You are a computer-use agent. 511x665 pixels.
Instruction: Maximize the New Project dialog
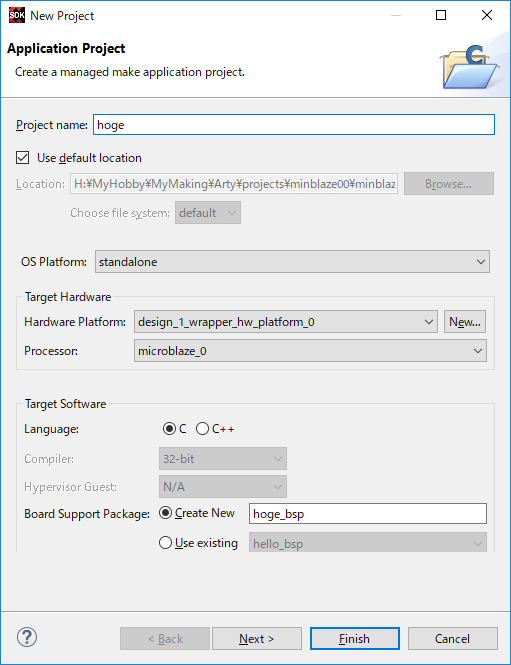(x=441, y=15)
